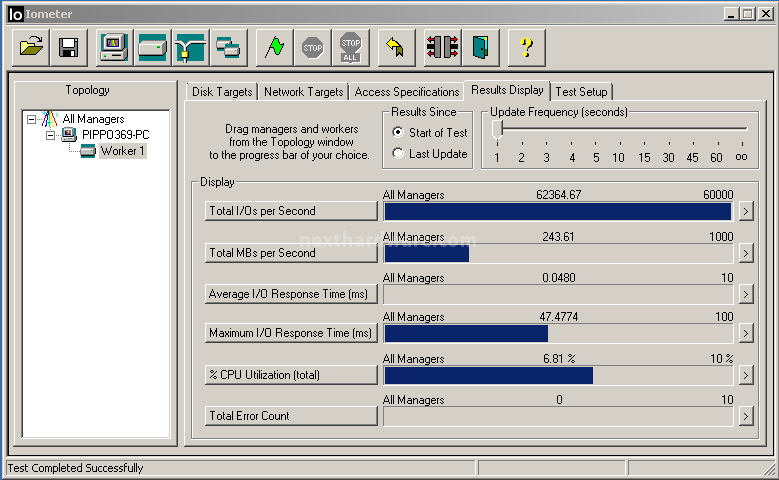
Task: Switch to the Disk Targets tab
Action: point(222,92)
